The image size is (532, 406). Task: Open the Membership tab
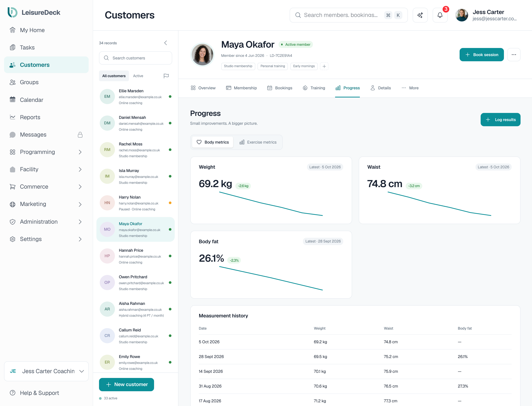pos(241,88)
